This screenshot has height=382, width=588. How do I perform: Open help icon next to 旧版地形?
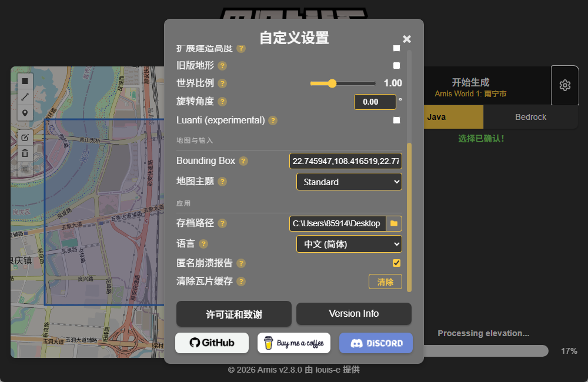pyautogui.click(x=222, y=66)
